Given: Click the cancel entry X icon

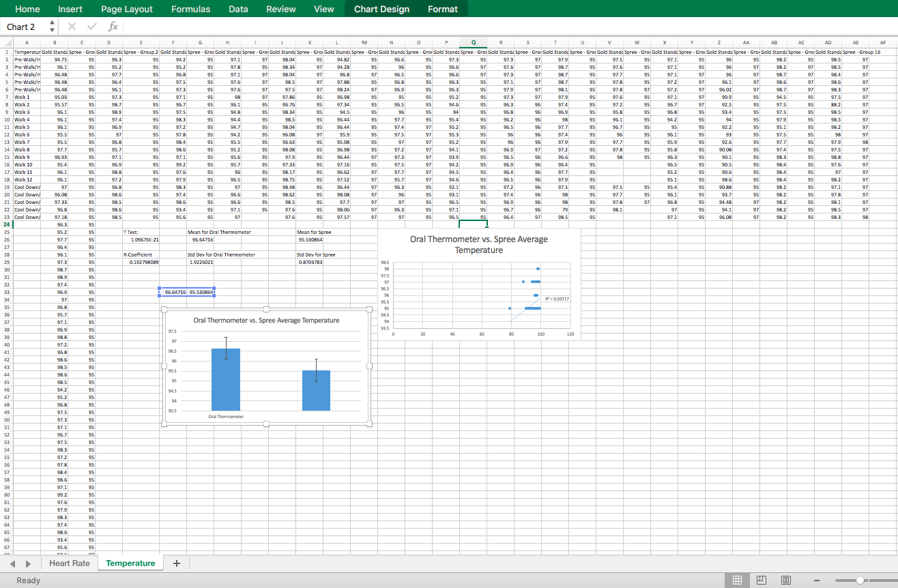Looking at the screenshot, I should point(72,27).
